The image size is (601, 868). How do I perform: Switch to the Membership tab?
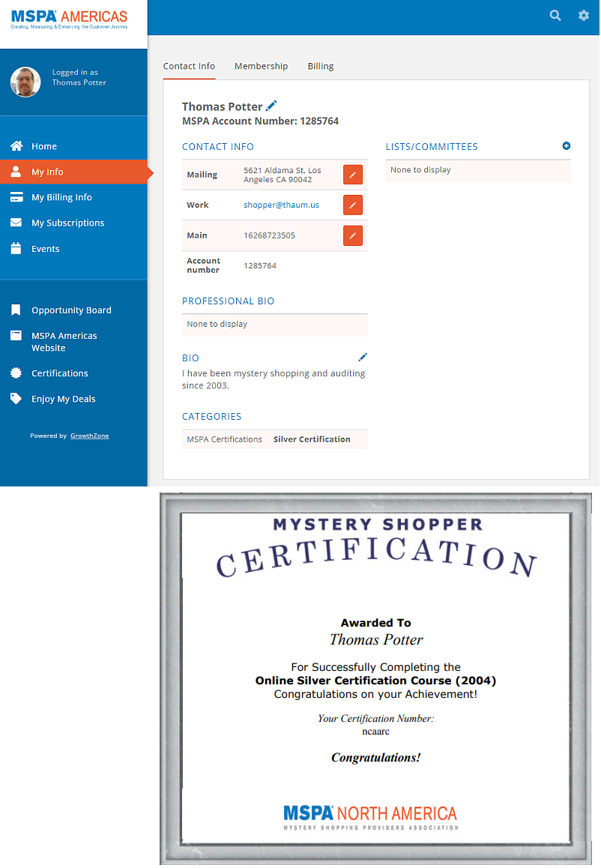[261, 66]
